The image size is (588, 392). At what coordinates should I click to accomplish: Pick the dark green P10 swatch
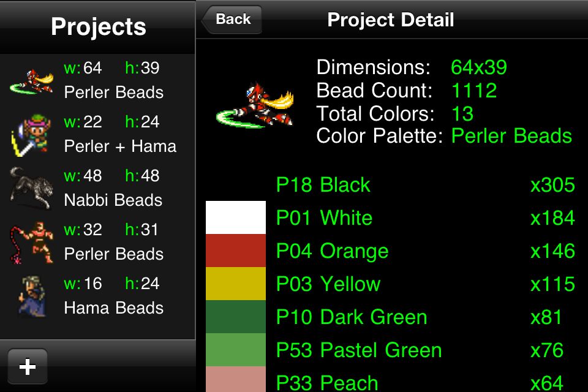(235, 317)
